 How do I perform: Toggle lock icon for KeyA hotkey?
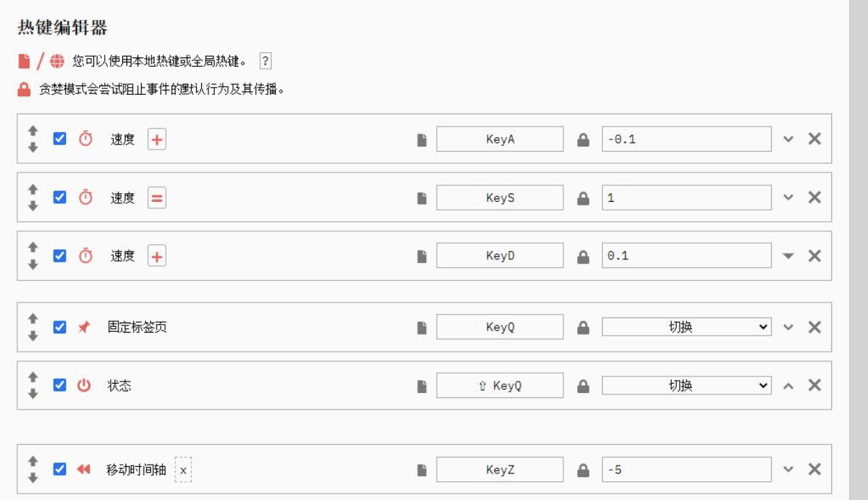583,140
